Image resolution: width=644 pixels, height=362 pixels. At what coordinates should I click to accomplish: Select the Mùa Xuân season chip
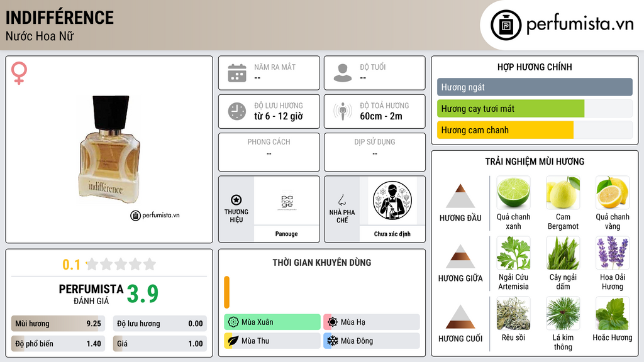272,322
